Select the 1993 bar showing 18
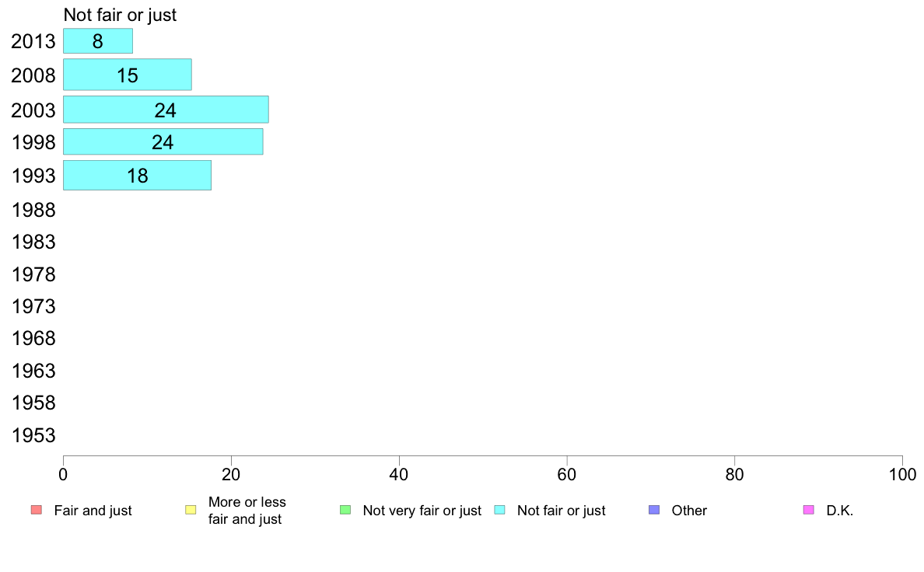 (137, 176)
